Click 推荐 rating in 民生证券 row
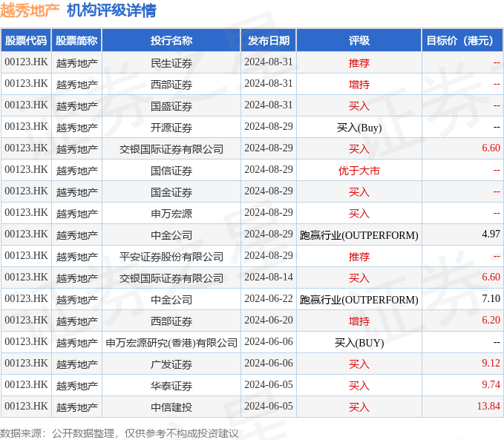 (359, 63)
